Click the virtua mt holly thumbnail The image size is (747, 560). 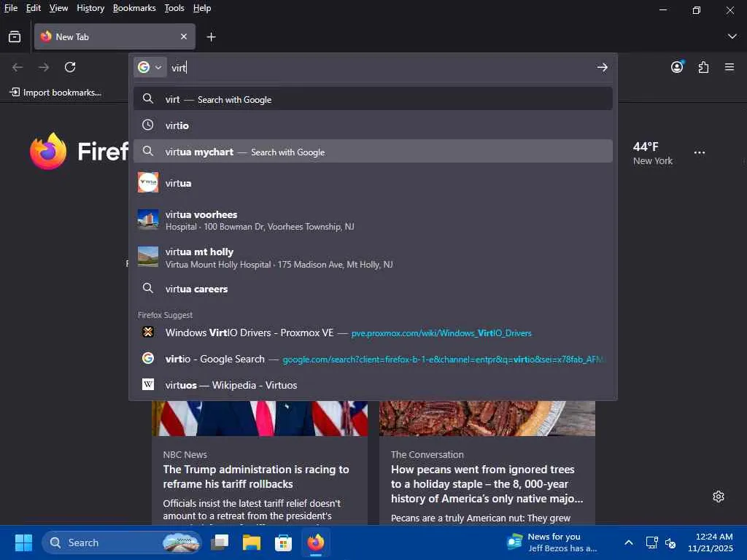click(147, 257)
